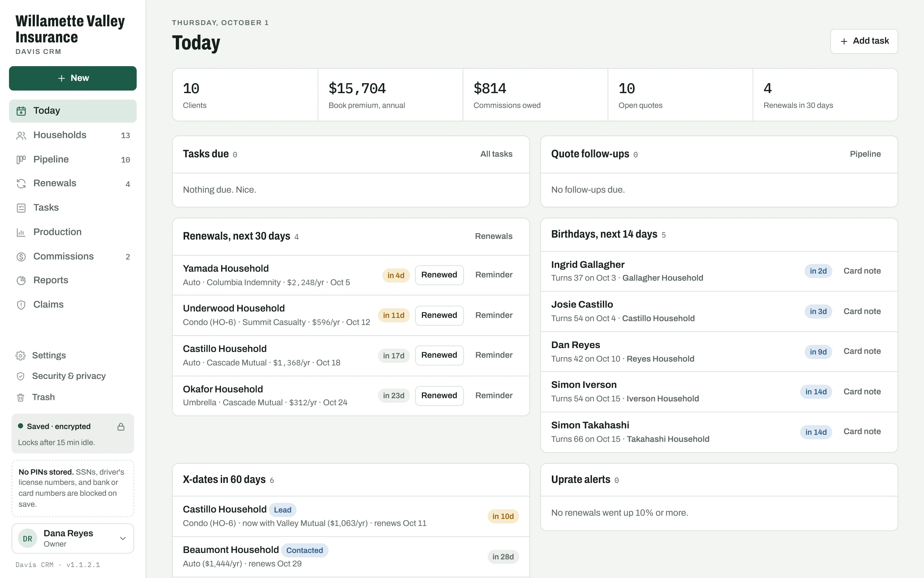Click the Tasks checklist icon
Viewport: 924px width, 578px height.
(21, 208)
